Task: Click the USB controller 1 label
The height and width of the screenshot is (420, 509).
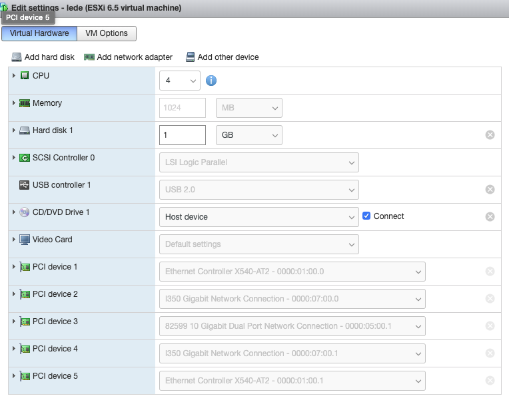Action: point(62,185)
